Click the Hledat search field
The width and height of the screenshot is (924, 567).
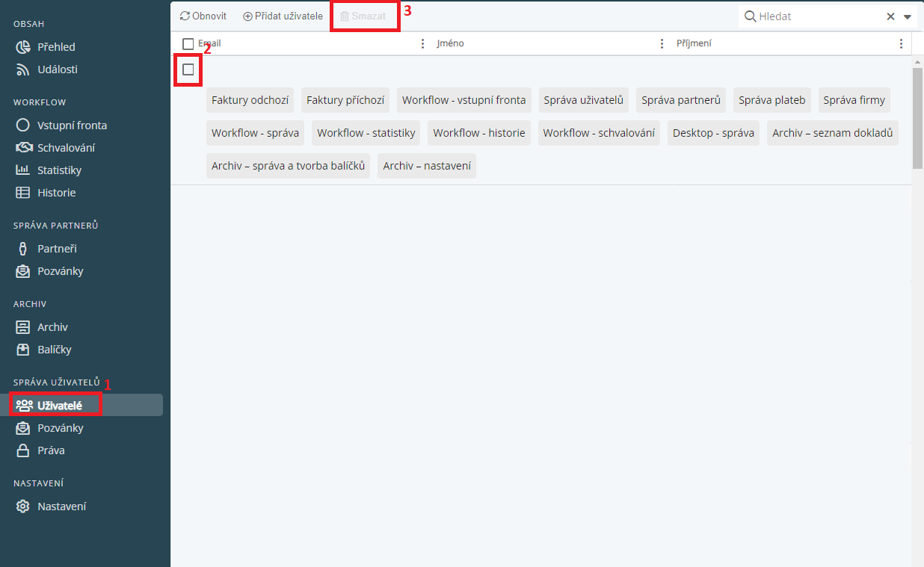(x=819, y=16)
